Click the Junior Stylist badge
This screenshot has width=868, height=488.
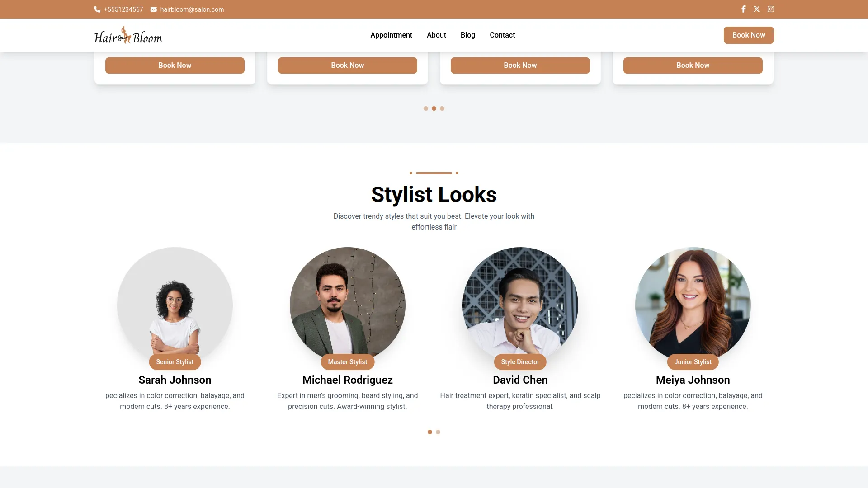pos(693,362)
